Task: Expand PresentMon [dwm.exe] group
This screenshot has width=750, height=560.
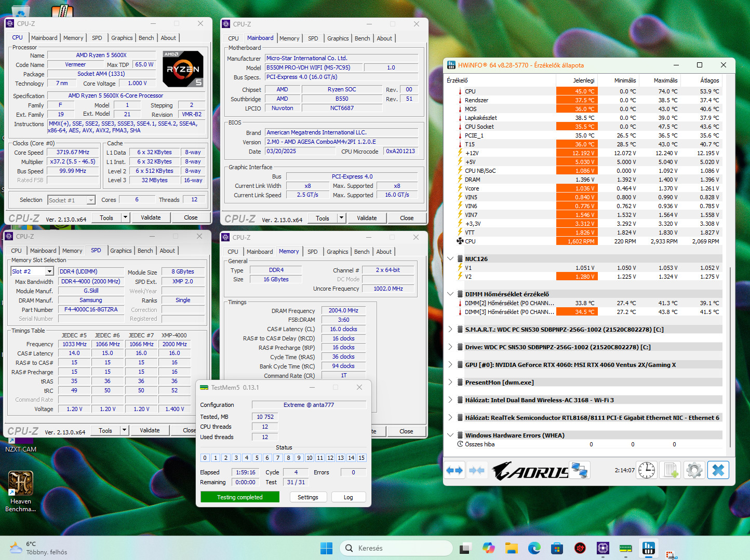Action: 450,382
